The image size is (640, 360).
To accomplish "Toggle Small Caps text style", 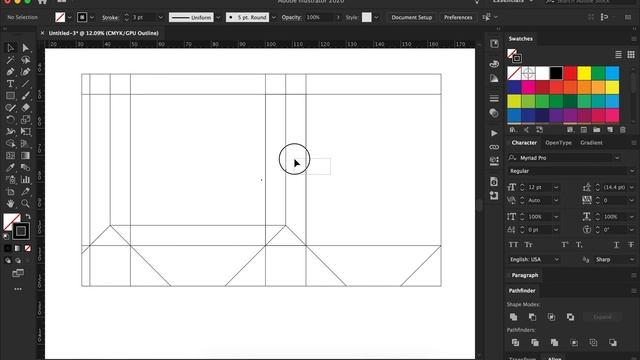I will pos(529,245).
